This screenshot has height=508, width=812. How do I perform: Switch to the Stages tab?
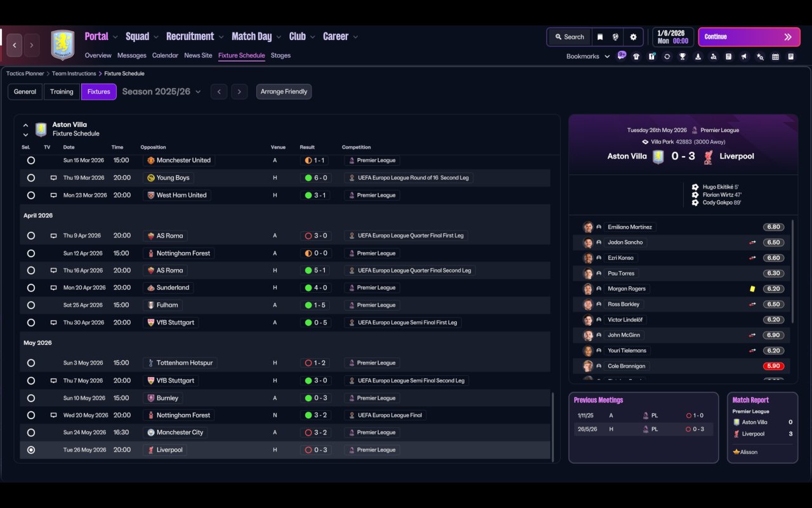[x=280, y=56]
